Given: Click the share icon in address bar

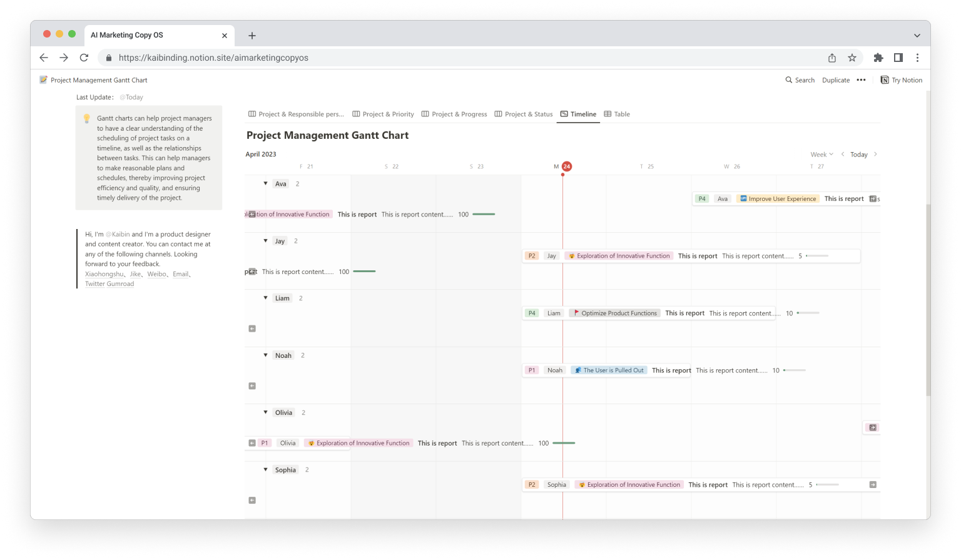Looking at the screenshot, I should coord(832,58).
